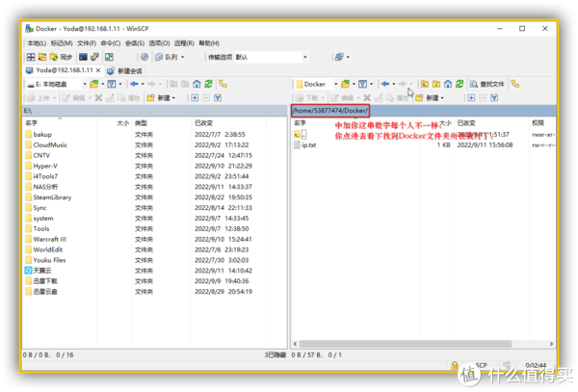Open the preferences gear icon

tap(144, 57)
